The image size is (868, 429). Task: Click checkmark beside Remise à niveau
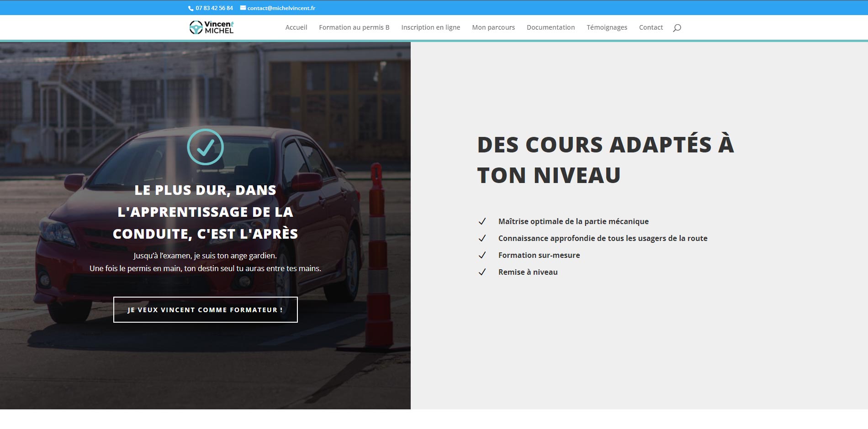[482, 272]
